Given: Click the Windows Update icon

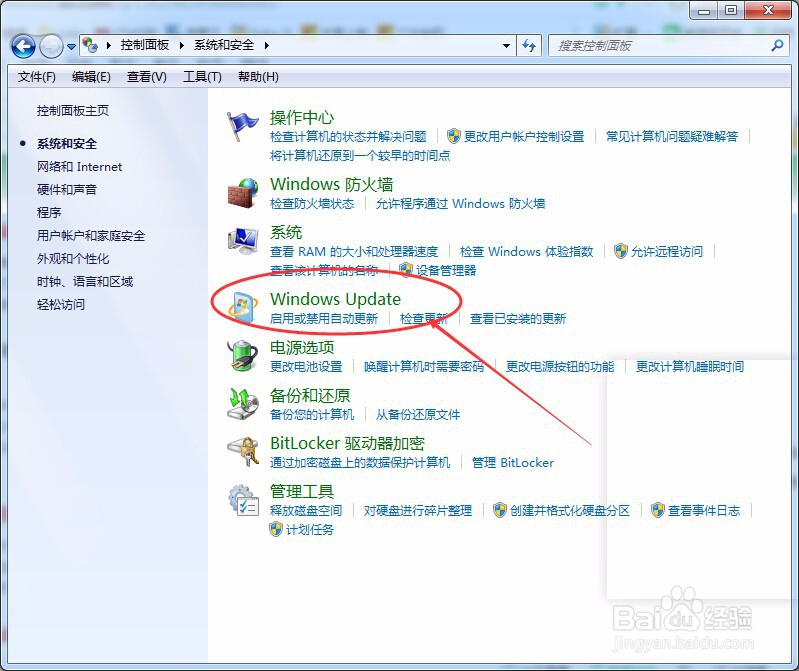Looking at the screenshot, I should (x=243, y=307).
